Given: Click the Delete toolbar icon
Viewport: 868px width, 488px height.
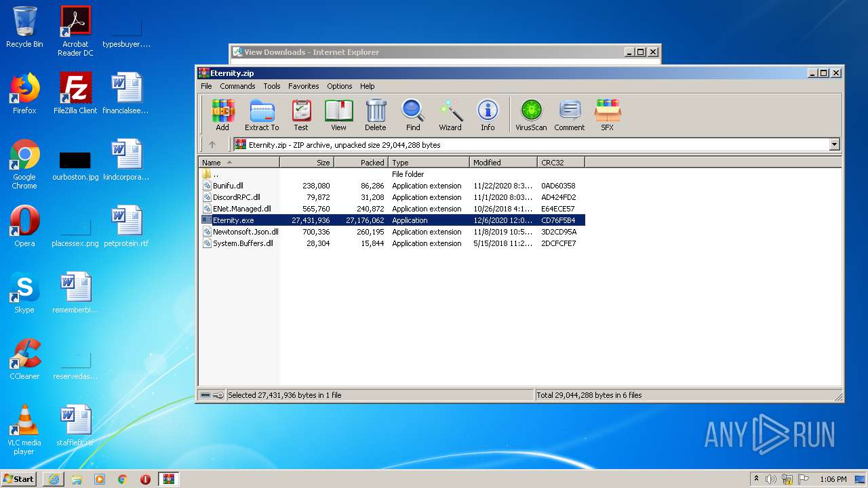Looking at the screenshot, I should [376, 115].
